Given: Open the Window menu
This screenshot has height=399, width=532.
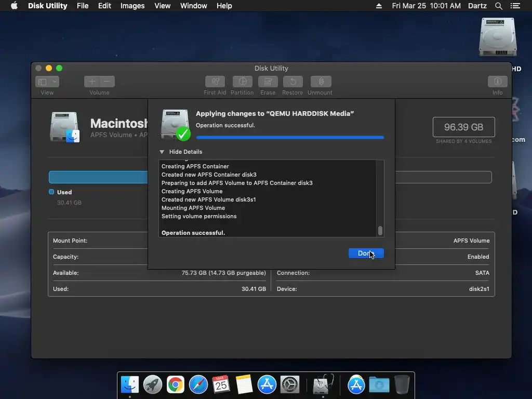Looking at the screenshot, I should tap(193, 6).
